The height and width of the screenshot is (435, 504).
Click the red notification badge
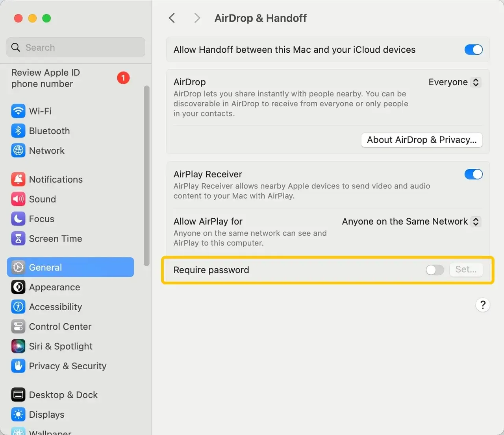(x=123, y=78)
